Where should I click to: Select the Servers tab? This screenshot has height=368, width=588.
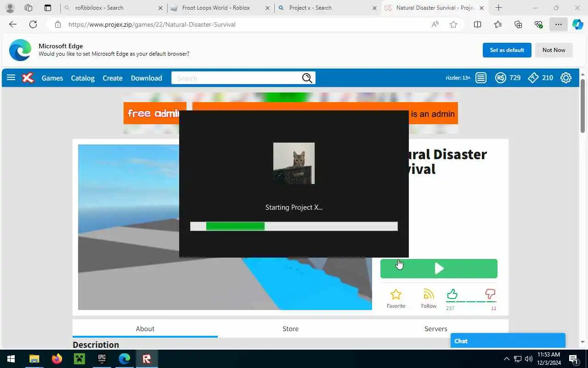pyautogui.click(x=435, y=328)
